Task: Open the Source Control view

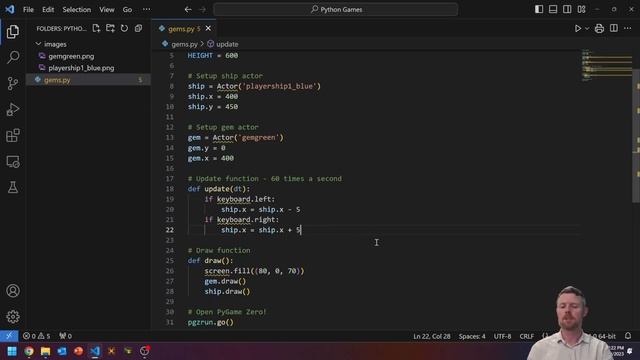Action: tap(13, 83)
